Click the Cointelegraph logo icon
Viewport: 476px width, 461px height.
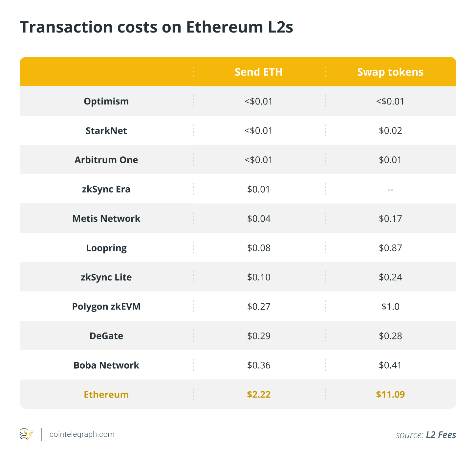point(27,434)
